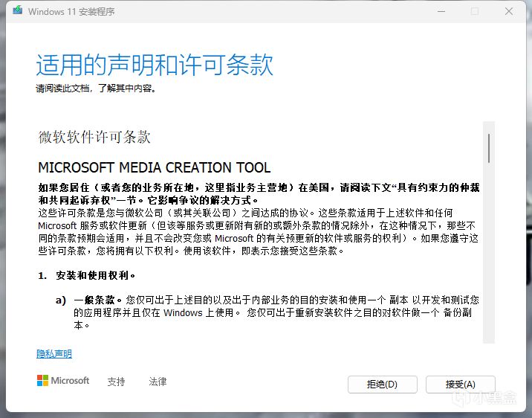Viewport: 532px width, 418px height.
Task: Open the 法律 legal link
Action: 158,382
